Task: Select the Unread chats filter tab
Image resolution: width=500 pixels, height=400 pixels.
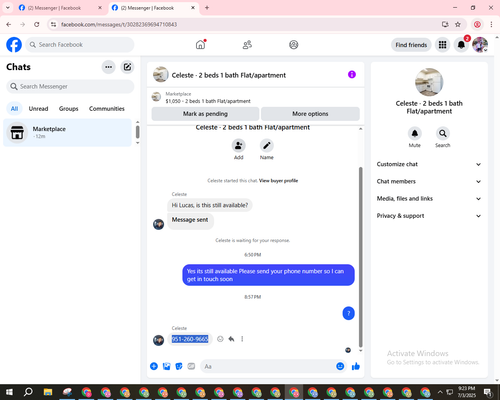Action: [x=38, y=109]
